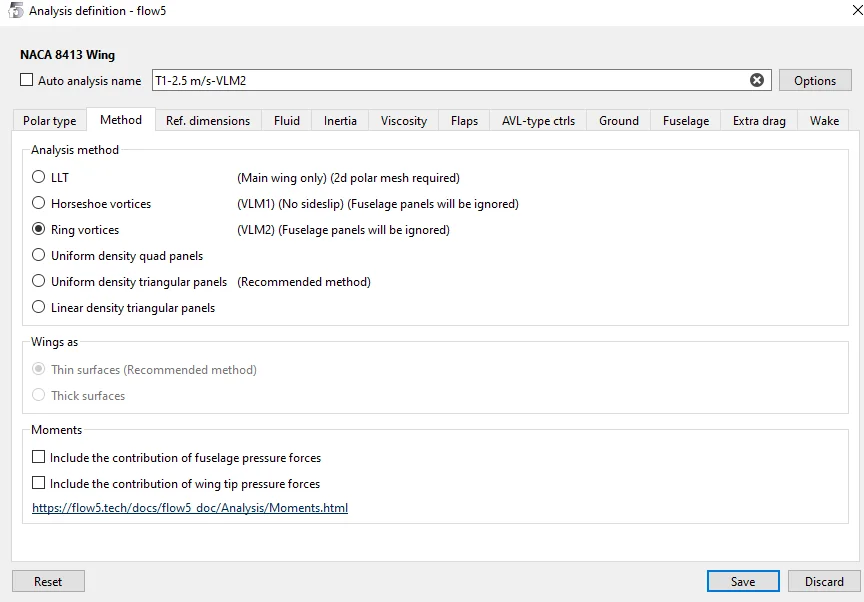Select the LLT analysis method
Screen dimensions: 864x602
39,177
